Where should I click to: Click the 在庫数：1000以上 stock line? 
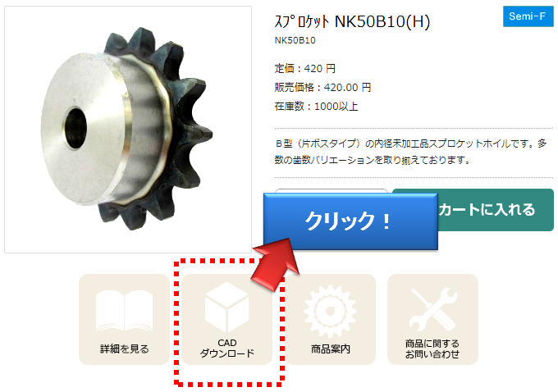317,106
